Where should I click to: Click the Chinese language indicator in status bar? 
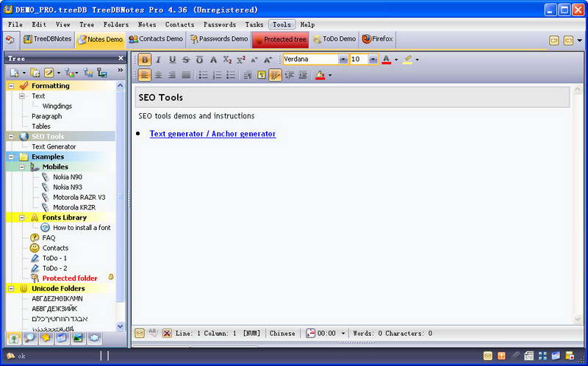282,333
